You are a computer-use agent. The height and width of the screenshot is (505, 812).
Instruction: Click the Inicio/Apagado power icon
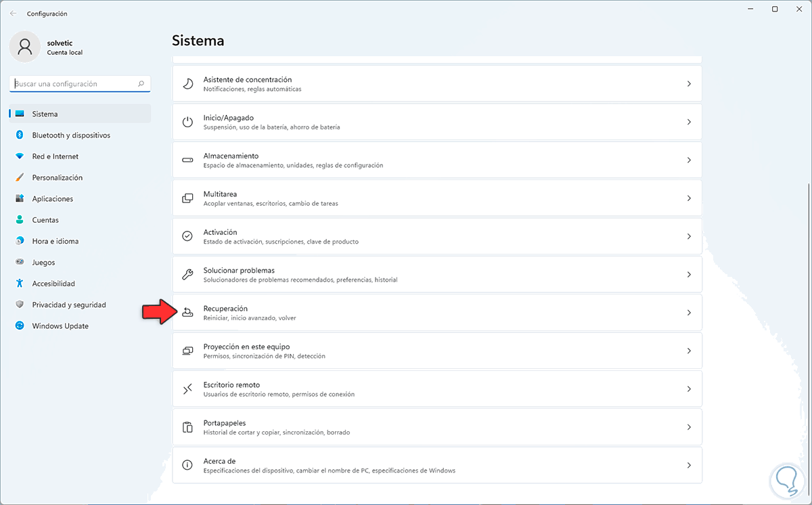pos(188,122)
